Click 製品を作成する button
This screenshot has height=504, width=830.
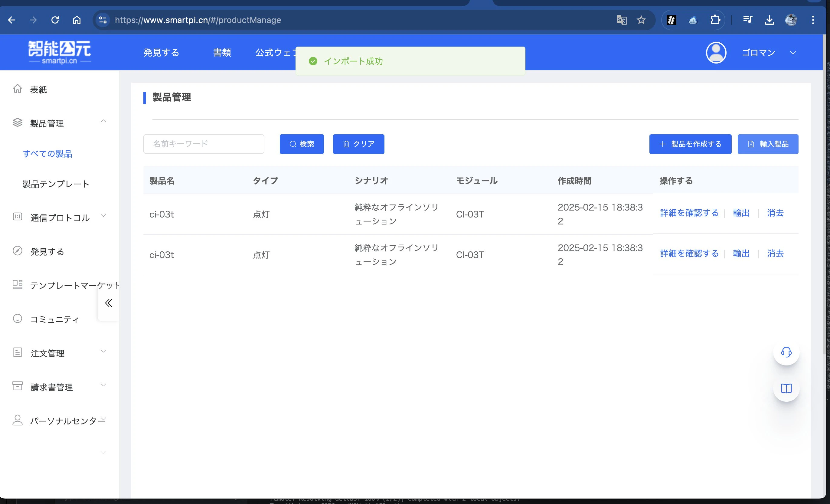(690, 144)
